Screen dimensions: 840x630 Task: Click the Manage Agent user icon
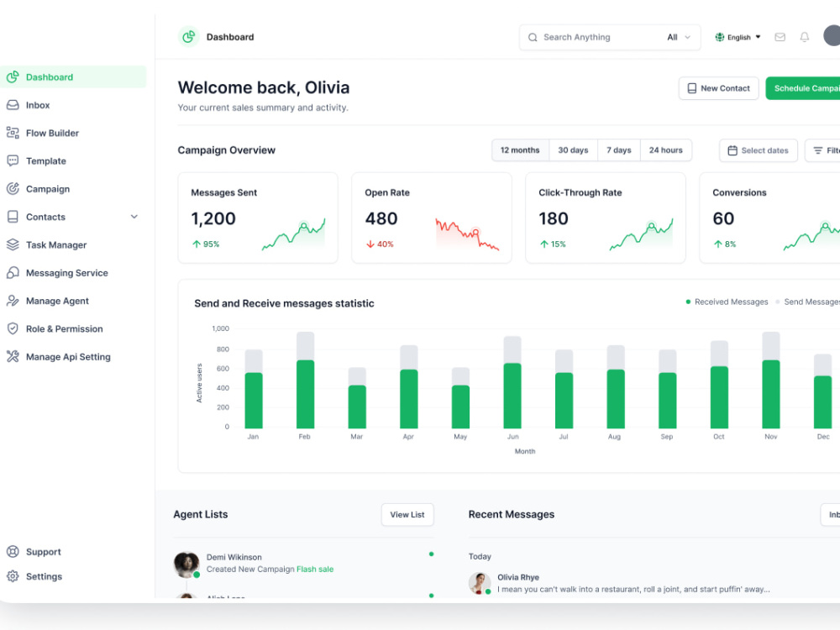(x=13, y=301)
